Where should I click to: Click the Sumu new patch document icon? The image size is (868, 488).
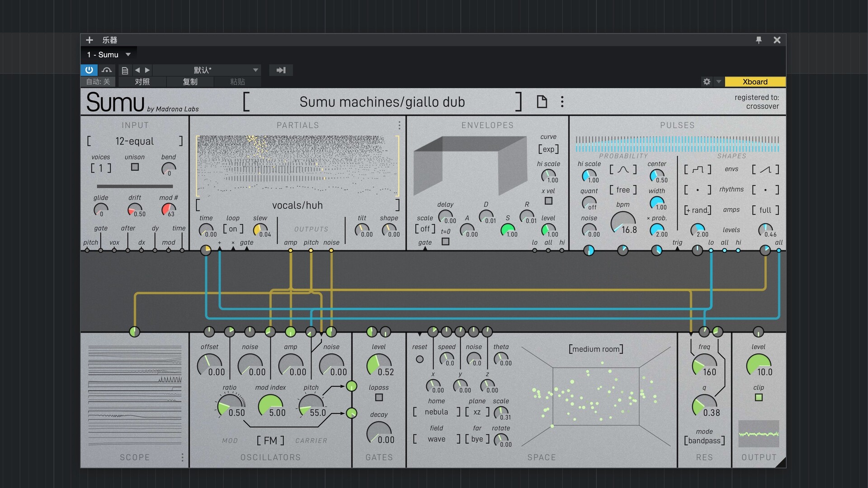(542, 102)
